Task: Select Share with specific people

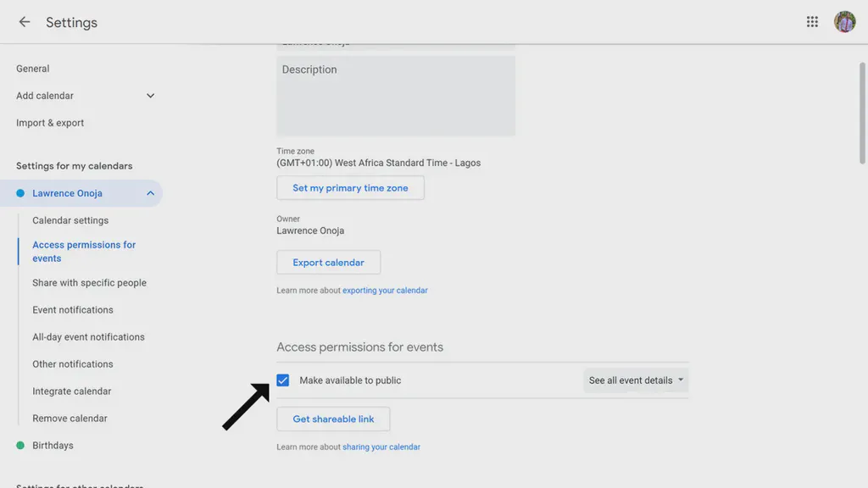Action: [89, 282]
